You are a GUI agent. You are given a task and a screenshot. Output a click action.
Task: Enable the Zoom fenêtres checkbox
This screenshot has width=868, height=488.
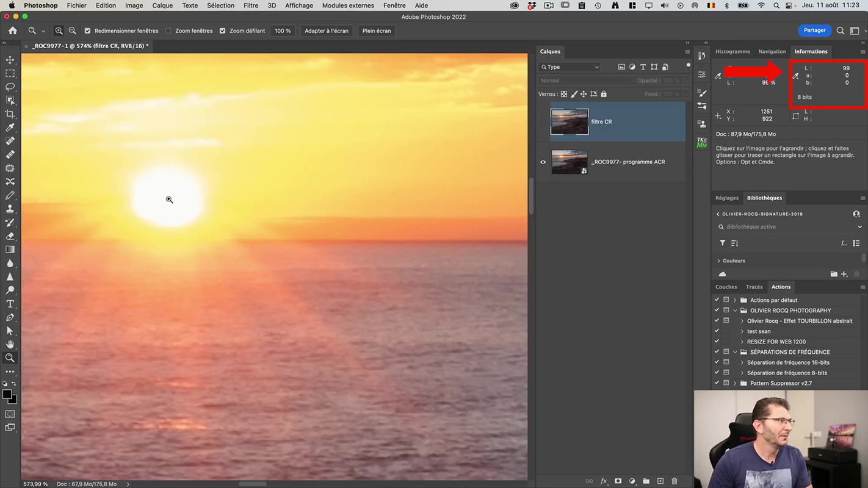[x=168, y=30]
